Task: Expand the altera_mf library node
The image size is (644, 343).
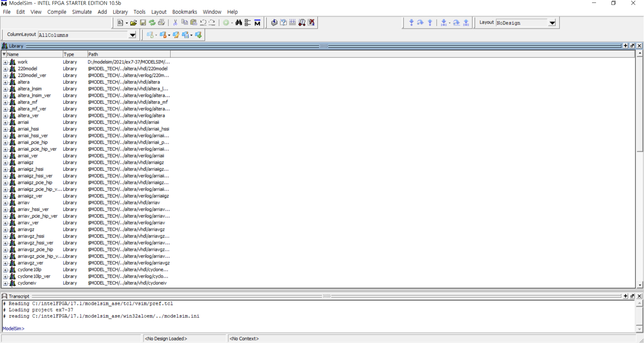Action: click(5, 102)
